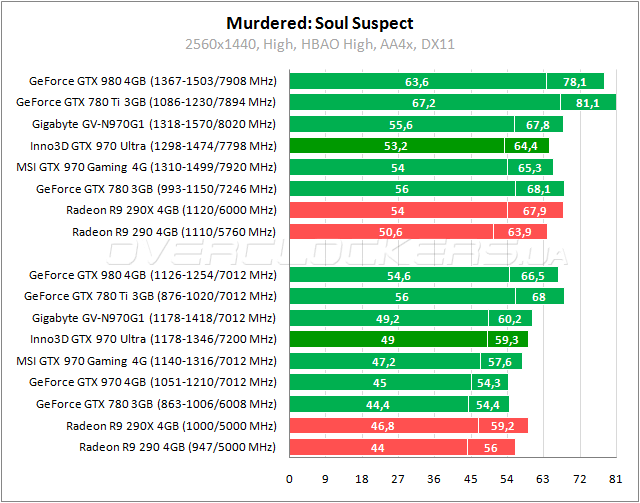Click the 44,4 value in the GTX 780 bar
The height and width of the screenshot is (503, 640).
378,405
